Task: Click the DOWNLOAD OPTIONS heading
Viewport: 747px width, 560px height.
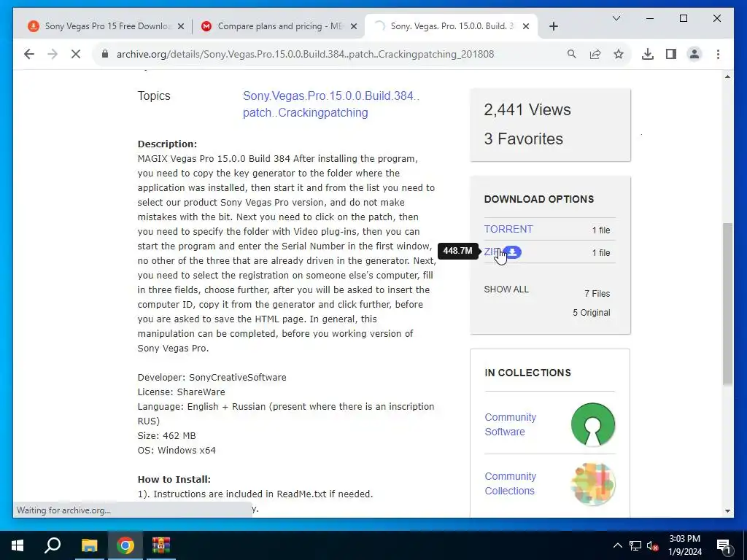Action: click(539, 199)
